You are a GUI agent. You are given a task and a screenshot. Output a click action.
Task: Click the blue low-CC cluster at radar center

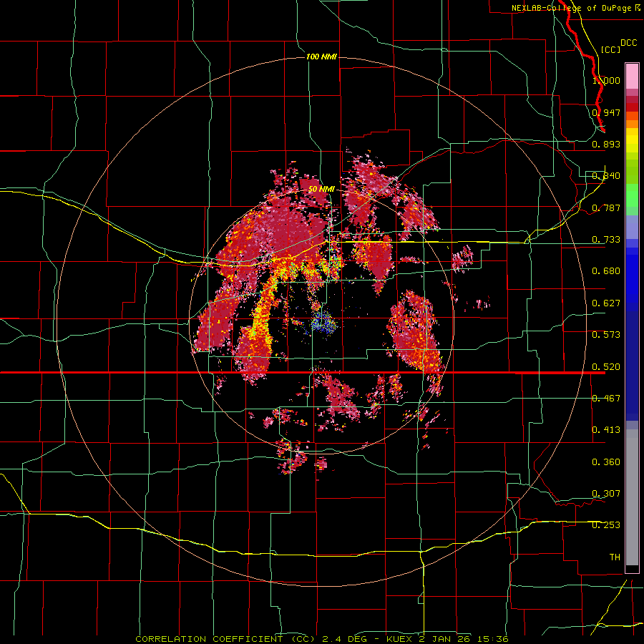coord(323,323)
